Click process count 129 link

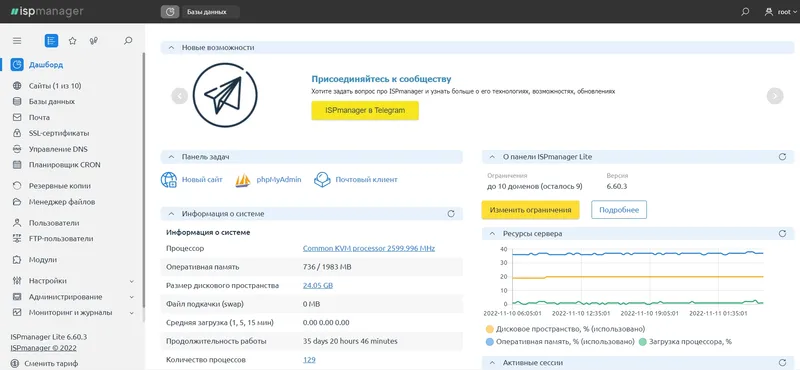(x=309, y=360)
